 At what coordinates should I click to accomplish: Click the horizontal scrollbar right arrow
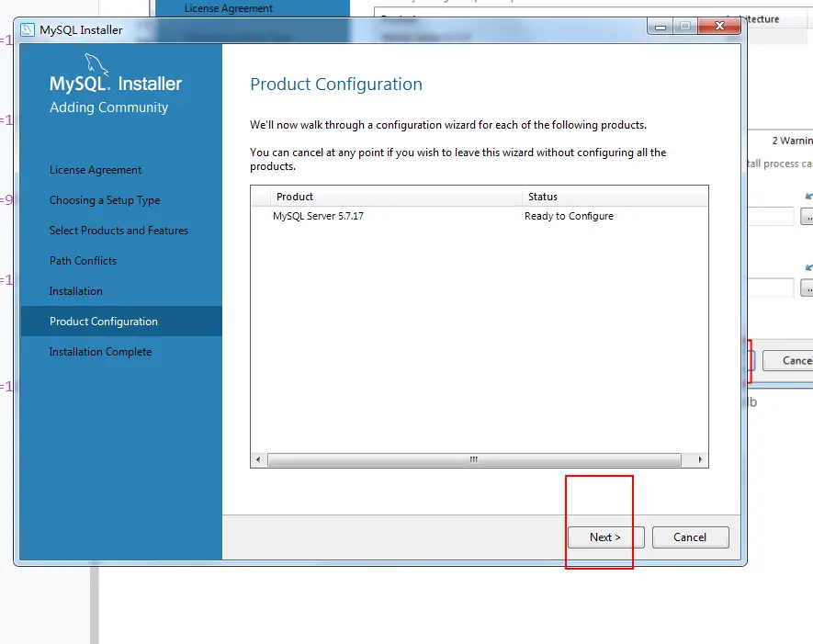[x=701, y=459]
